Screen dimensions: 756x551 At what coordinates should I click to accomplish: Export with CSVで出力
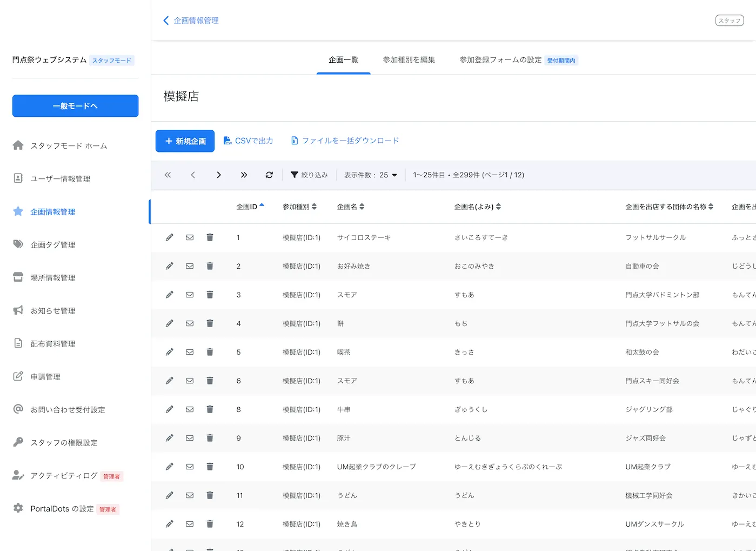point(249,141)
